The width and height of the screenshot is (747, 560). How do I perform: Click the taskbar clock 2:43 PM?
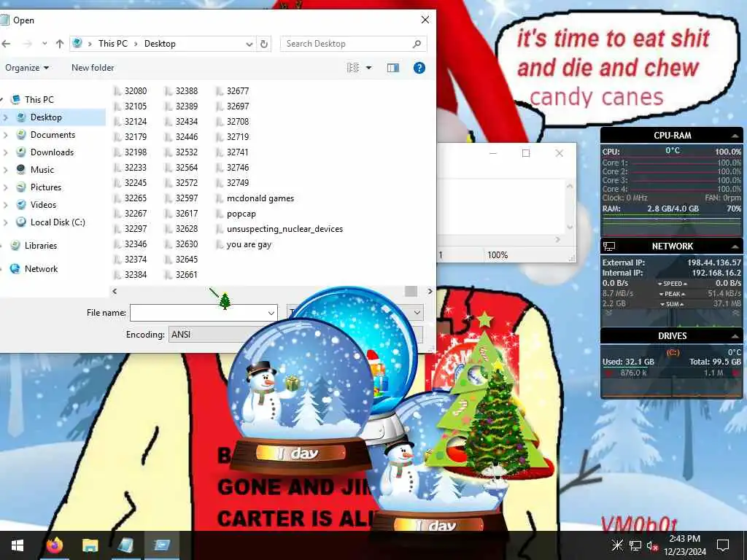click(x=684, y=539)
